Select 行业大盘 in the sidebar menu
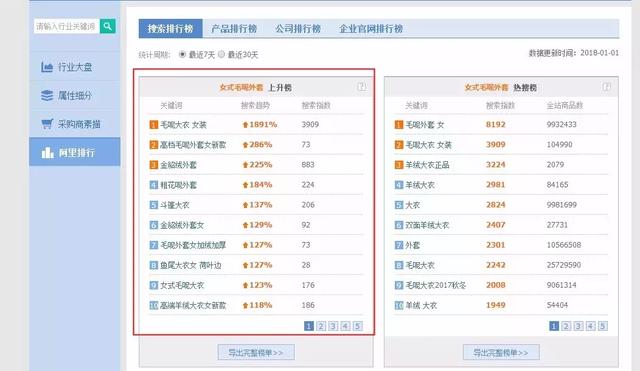 point(75,67)
